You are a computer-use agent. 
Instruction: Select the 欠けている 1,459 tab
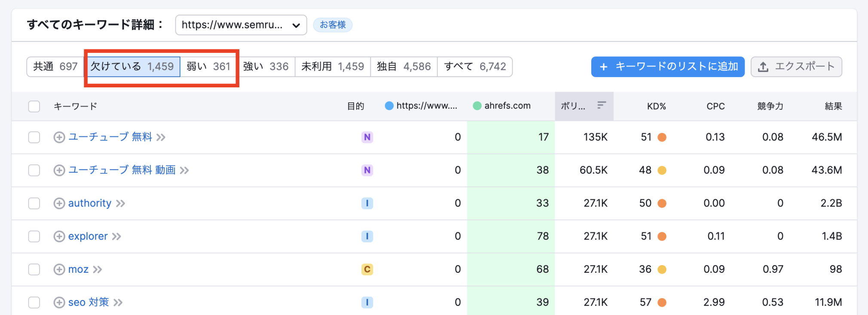point(132,67)
